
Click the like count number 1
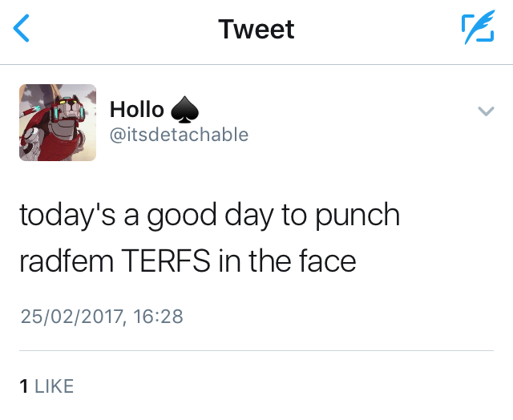24,386
